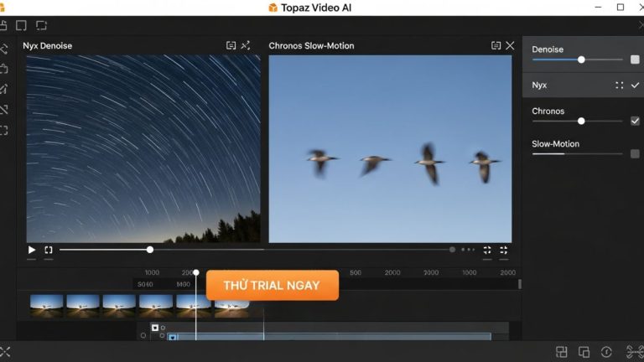The image size is (644, 362).
Task: Select the first filmstrip thumbnail
Action: [x=46, y=306]
